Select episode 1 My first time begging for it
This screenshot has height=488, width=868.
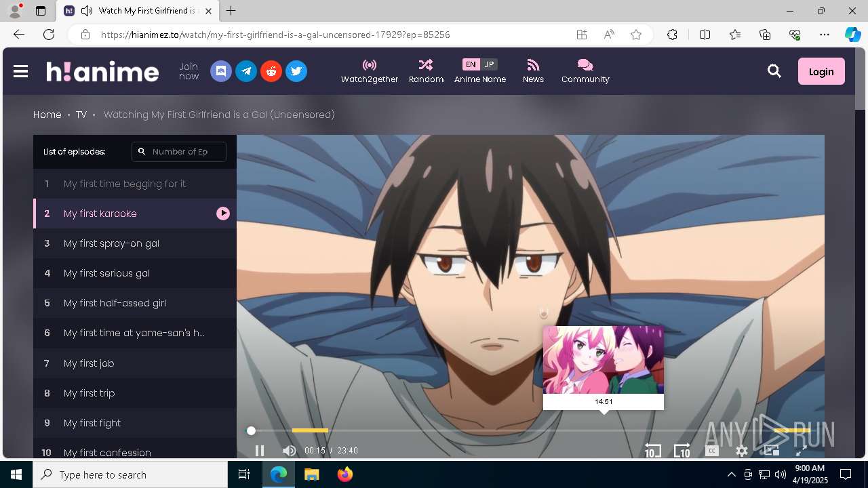[135, 184]
